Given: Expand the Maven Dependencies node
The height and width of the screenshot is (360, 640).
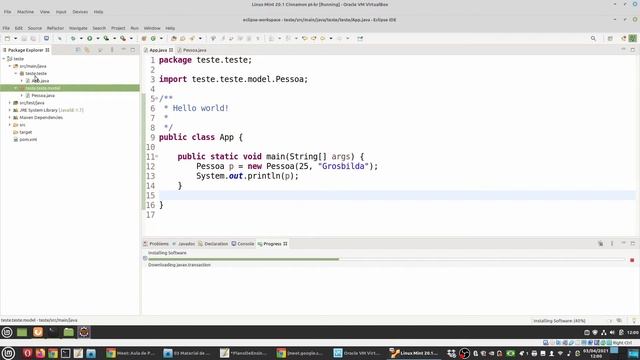Looking at the screenshot, I should click(10, 118).
